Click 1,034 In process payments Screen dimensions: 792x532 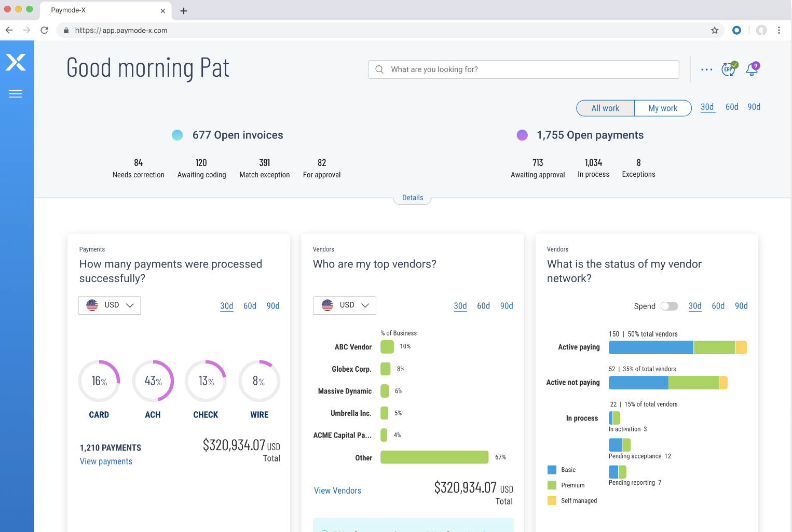coord(593,169)
